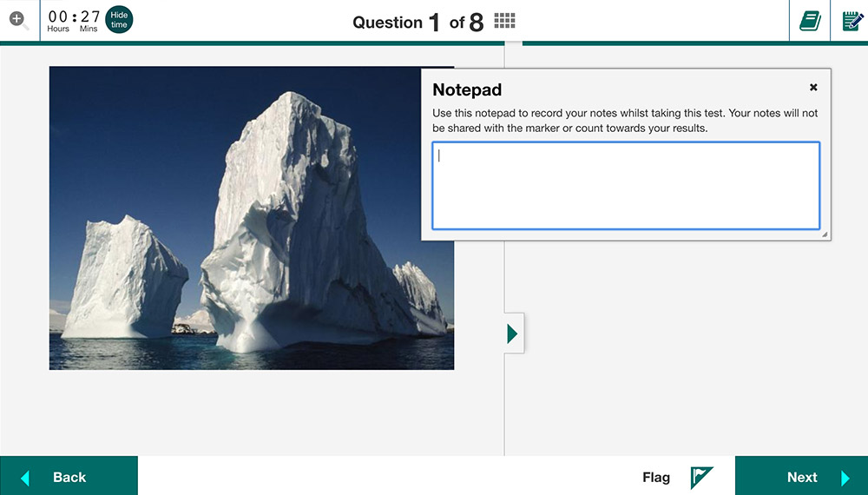
Task: Click the notepad instructions text
Action: tap(625, 121)
